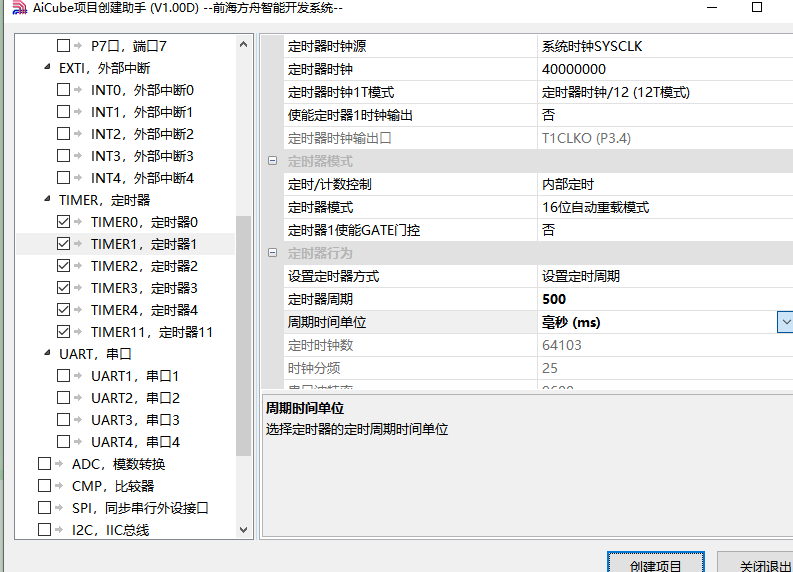Tick the P7口 端口7 checkbox
Image resolution: width=793 pixels, height=572 pixels.
[63, 46]
